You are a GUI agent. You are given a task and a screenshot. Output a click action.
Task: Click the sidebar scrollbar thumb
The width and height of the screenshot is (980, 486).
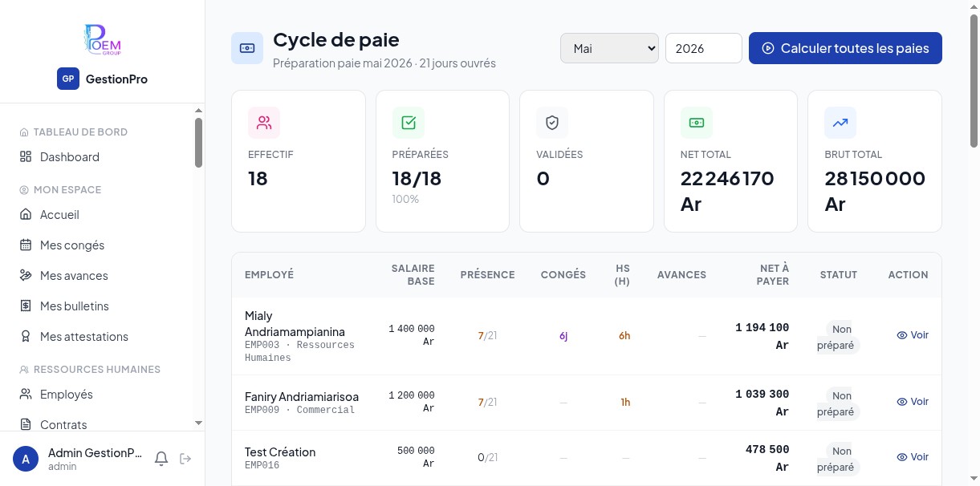198,143
